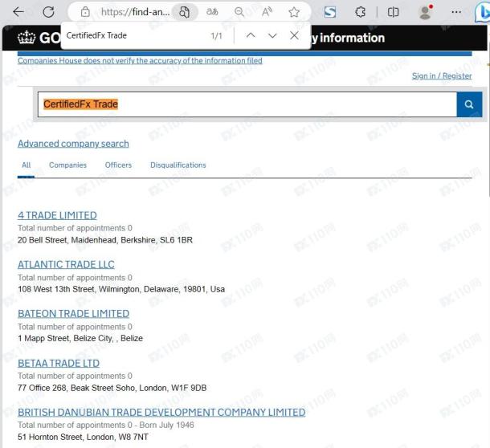The height and width of the screenshot is (448, 490).
Task: Start Read aloud icon
Action: pyautogui.click(x=267, y=12)
